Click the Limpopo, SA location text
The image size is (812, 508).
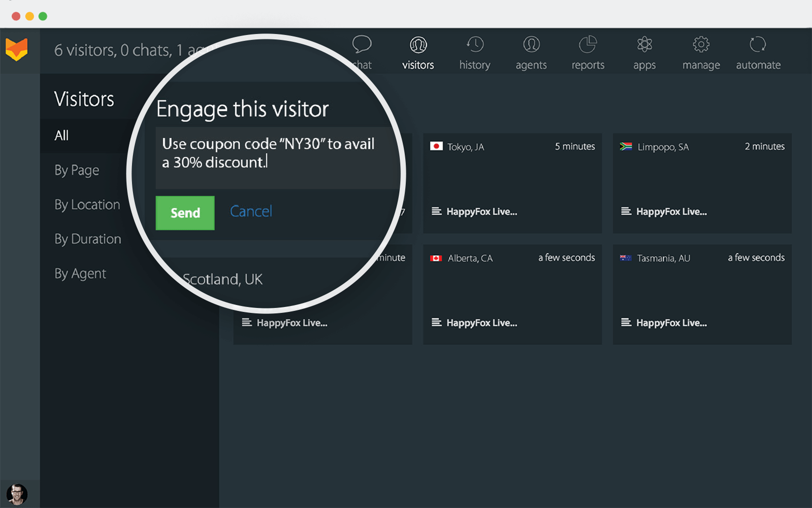(663, 147)
